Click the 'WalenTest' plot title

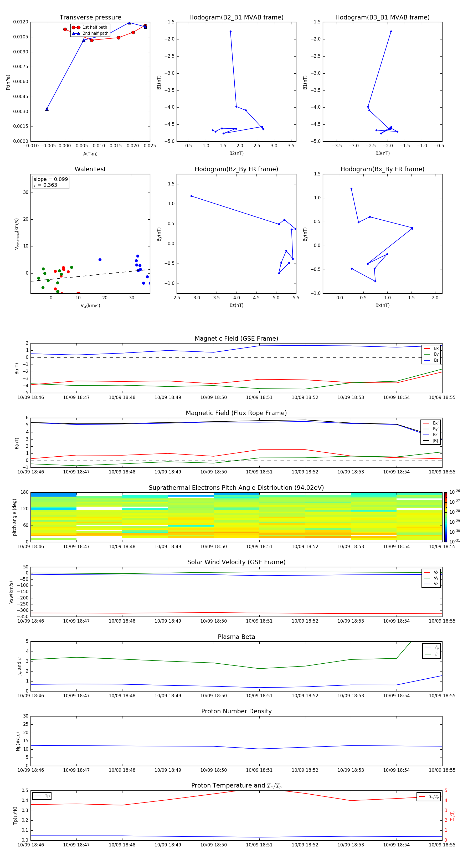90,169
